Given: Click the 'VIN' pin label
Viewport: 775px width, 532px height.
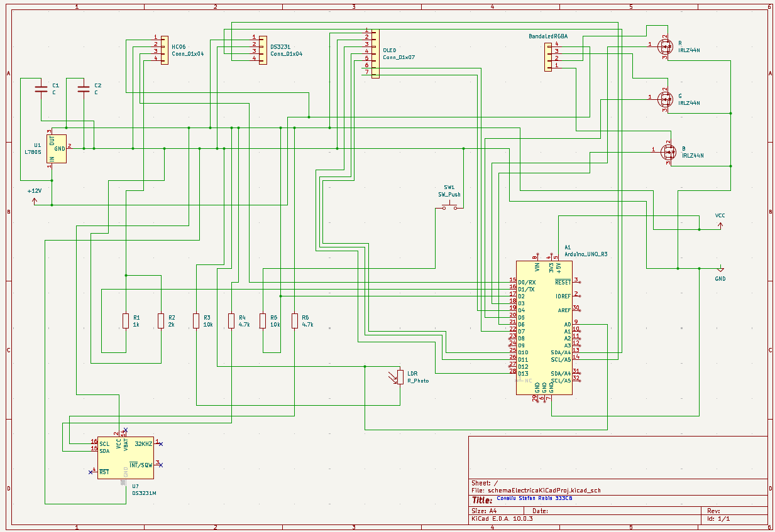Looking at the screenshot, I should [536, 268].
